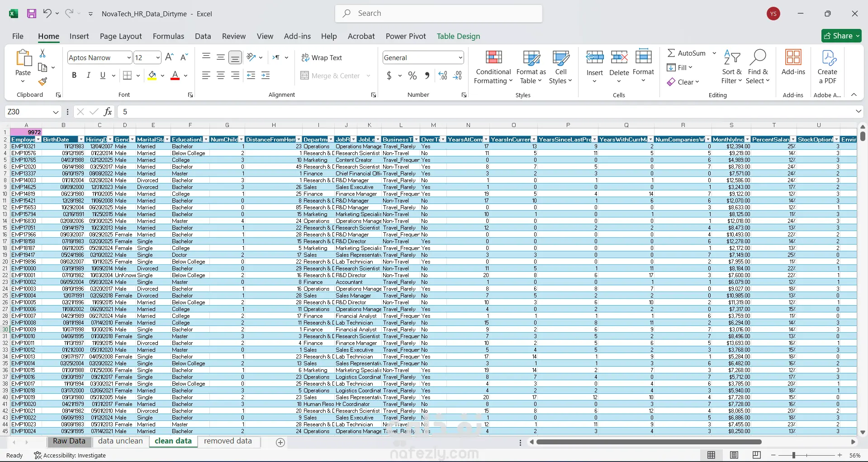Click the Format Painter brush icon
Screen dimensions: 868x462
pos(43,82)
